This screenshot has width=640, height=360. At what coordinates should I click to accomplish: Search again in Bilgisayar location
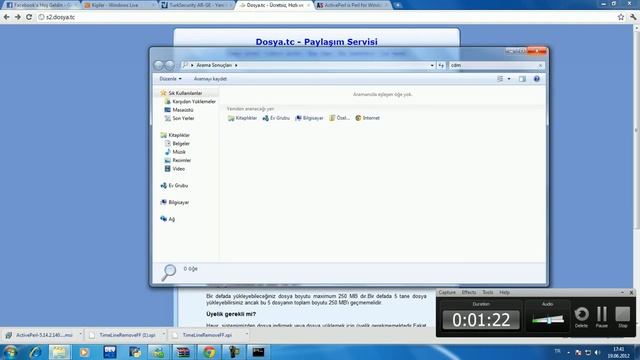309,118
